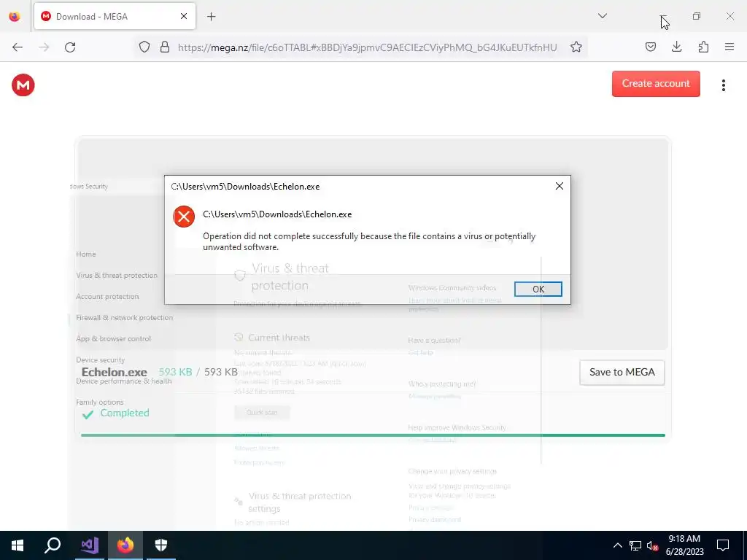Screen dimensions: 747x560
Task: Click the 593 KB total size text
Action: click(x=221, y=373)
